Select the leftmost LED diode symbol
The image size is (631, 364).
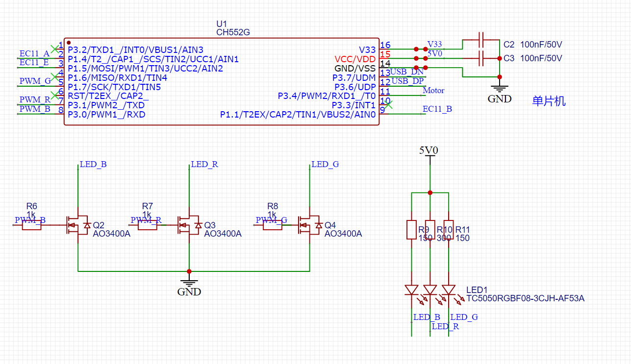(x=411, y=290)
